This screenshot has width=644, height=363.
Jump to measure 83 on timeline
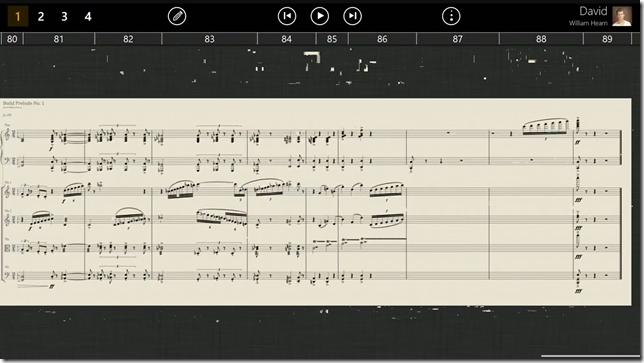tap(209, 39)
